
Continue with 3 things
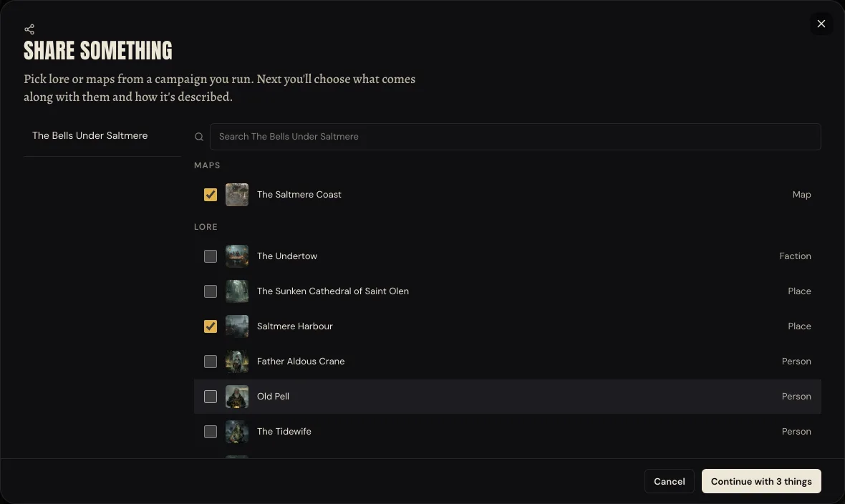[761, 481]
